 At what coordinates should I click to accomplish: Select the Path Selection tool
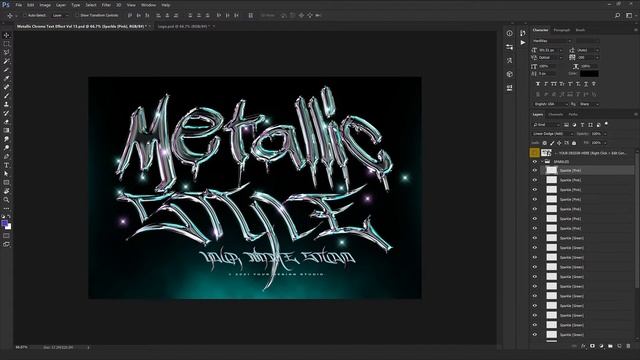tap(7, 174)
